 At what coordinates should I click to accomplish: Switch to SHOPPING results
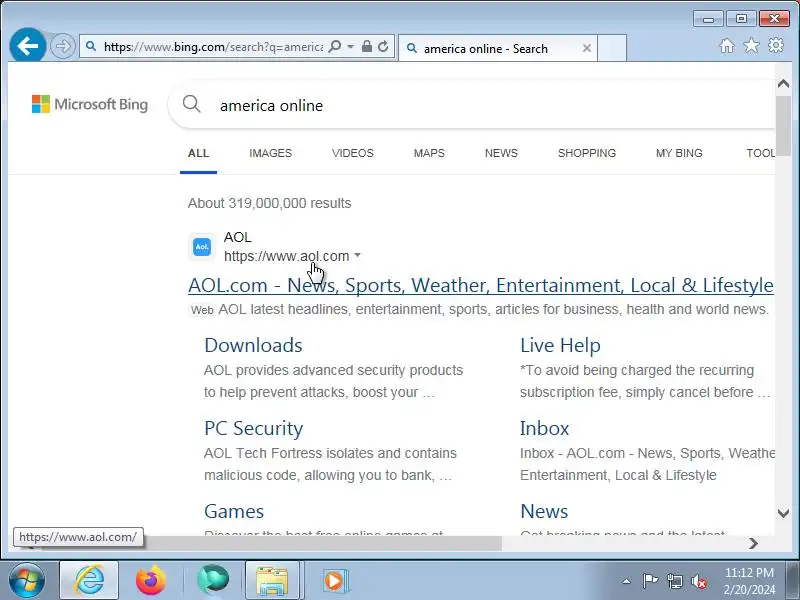click(x=587, y=153)
